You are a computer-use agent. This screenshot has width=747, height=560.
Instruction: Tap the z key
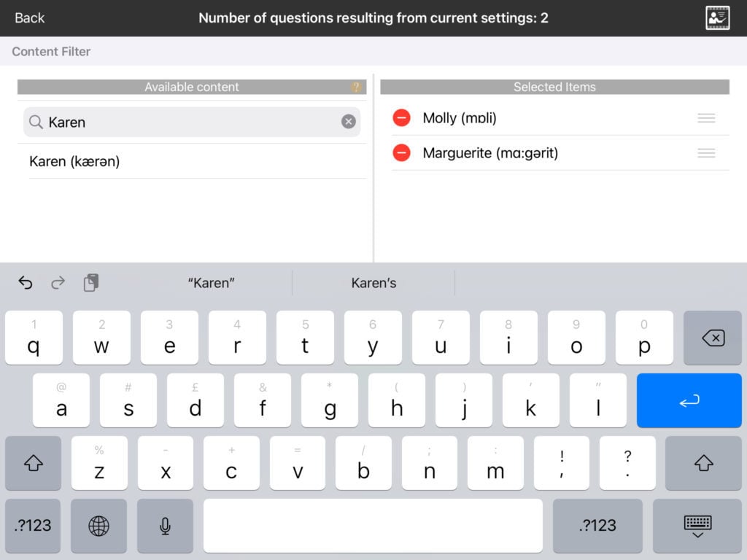[x=99, y=463]
